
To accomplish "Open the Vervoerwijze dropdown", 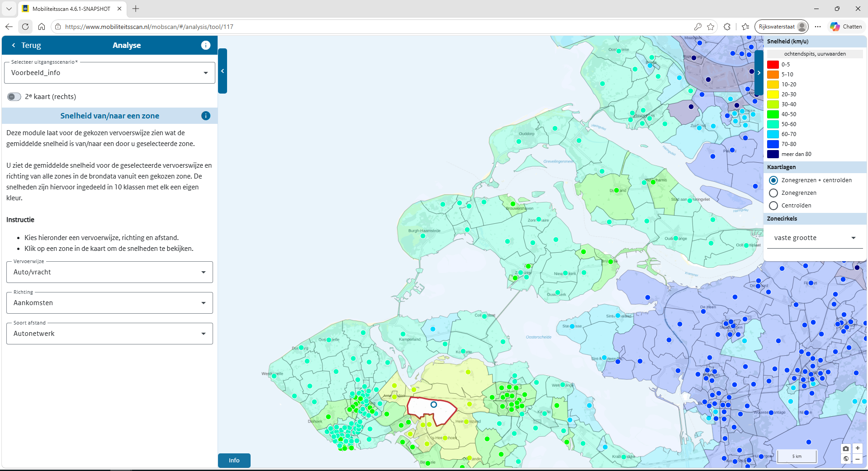I will 109,272.
